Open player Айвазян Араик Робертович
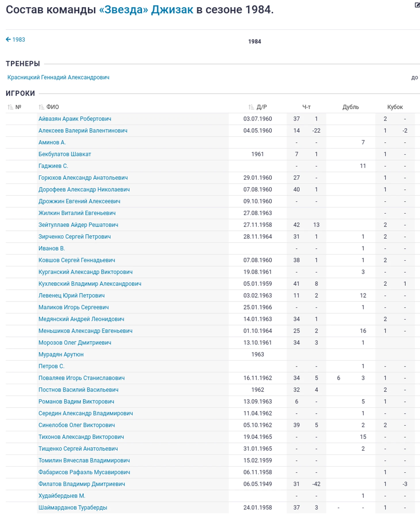 (75, 119)
